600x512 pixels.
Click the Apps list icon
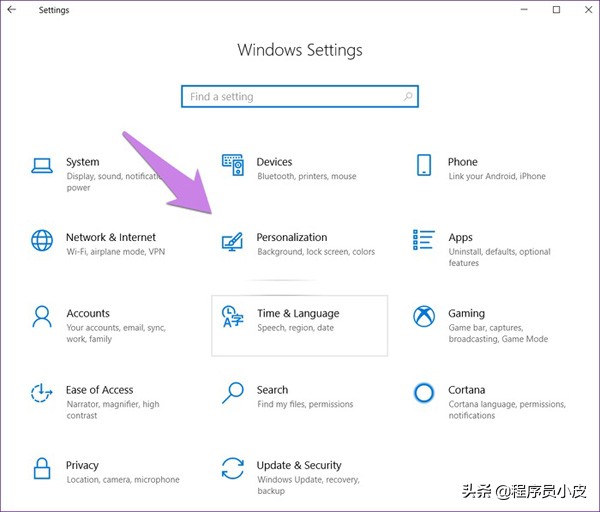click(424, 240)
